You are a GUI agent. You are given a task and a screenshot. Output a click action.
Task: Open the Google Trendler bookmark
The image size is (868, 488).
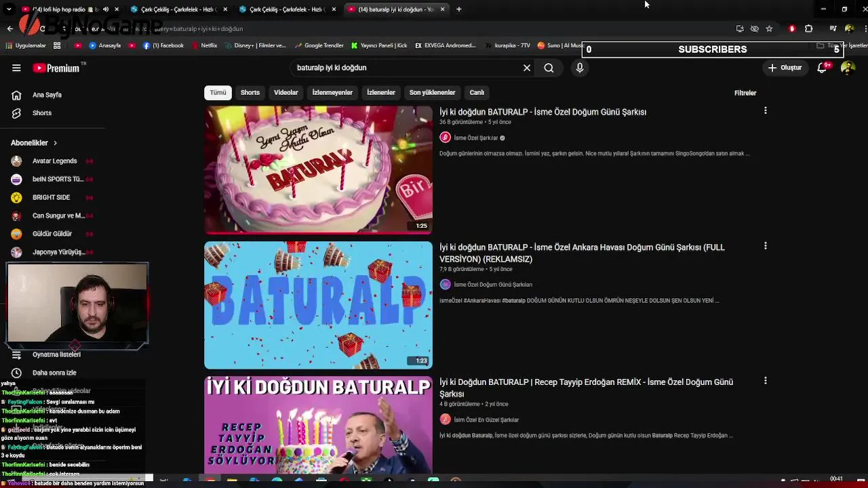pyautogui.click(x=318, y=45)
